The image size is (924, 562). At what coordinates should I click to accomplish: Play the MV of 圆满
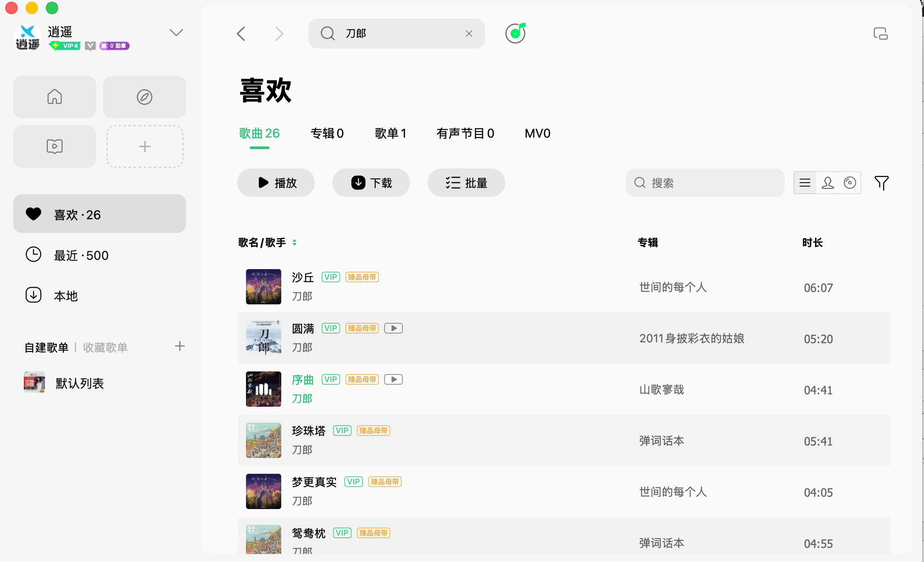(x=393, y=328)
